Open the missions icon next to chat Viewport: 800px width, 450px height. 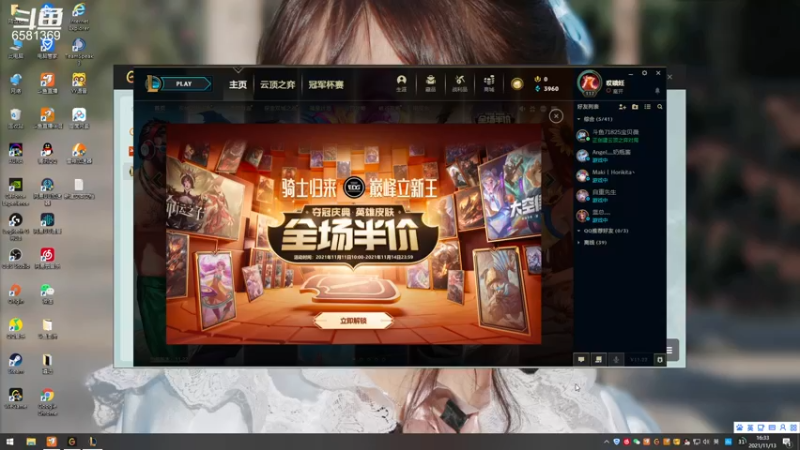pos(598,360)
